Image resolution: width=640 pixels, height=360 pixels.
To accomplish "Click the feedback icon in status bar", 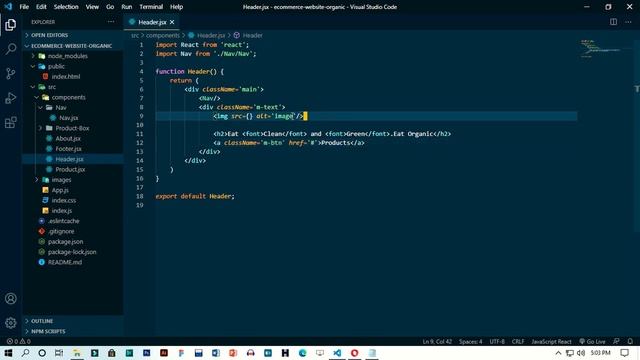I will click(x=616, y=341).
